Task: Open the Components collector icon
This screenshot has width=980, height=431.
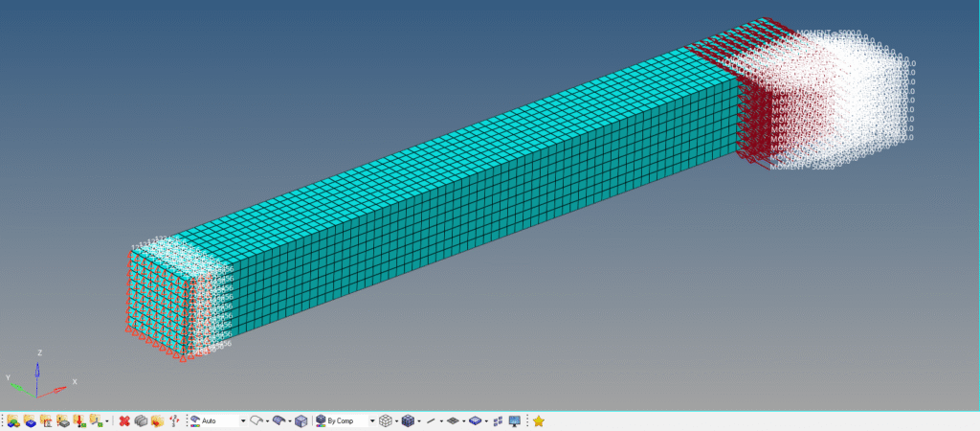Action: [30, 421]
